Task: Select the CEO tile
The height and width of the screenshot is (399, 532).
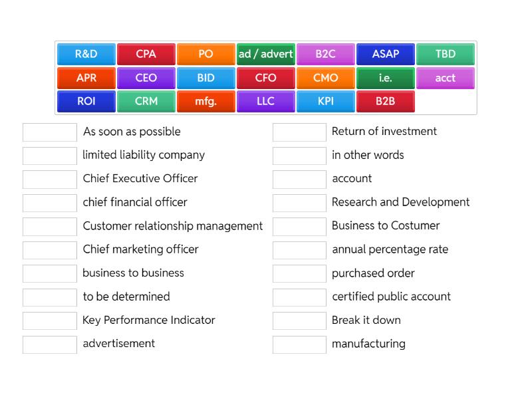Action: tap(145, 78)
